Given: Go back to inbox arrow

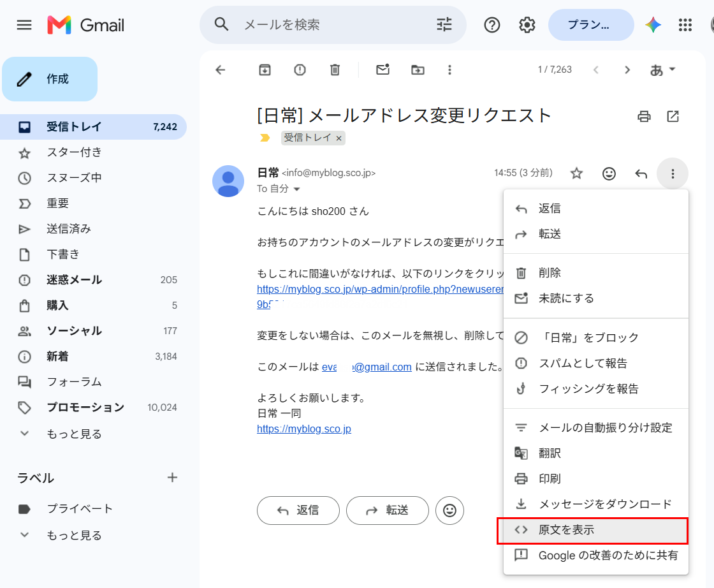Looking at the screenshot, I should (221, 70).
